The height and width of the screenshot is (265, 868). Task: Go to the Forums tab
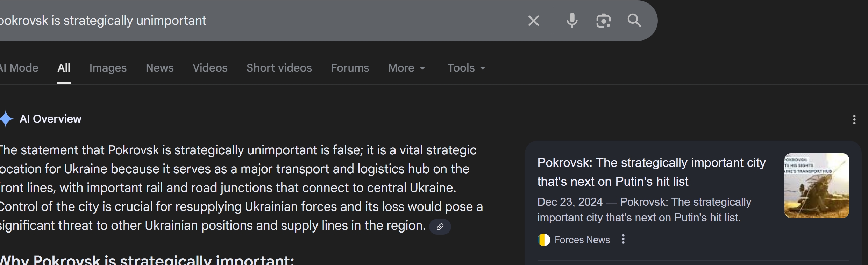(350, 68)
